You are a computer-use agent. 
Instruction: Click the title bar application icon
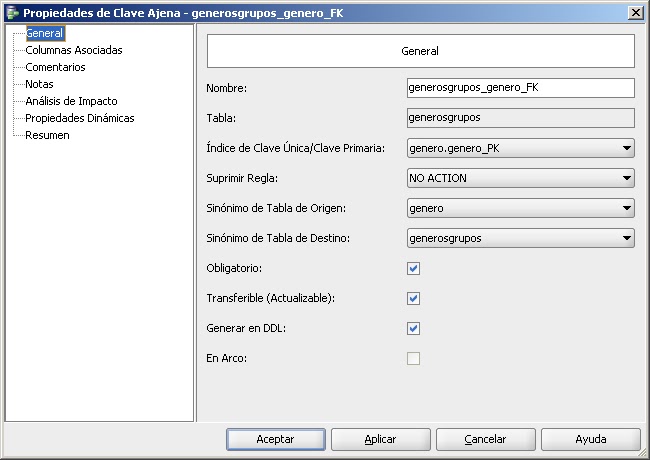pos(13,13)
